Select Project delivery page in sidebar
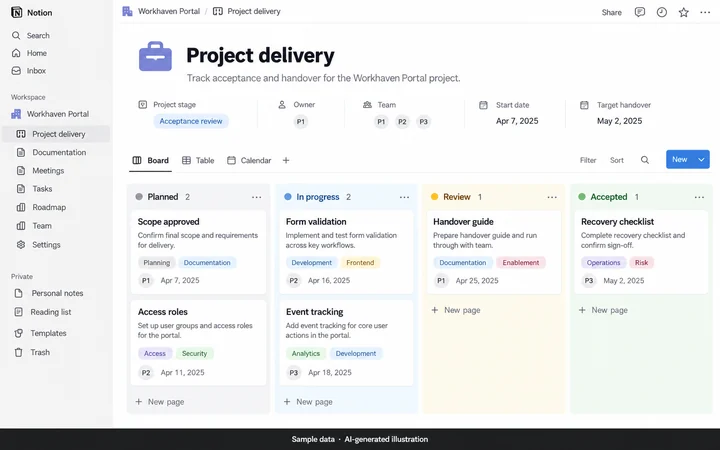The width and height of the screenshot is (720, 450). pyautogui.click(x=56, y=134)
